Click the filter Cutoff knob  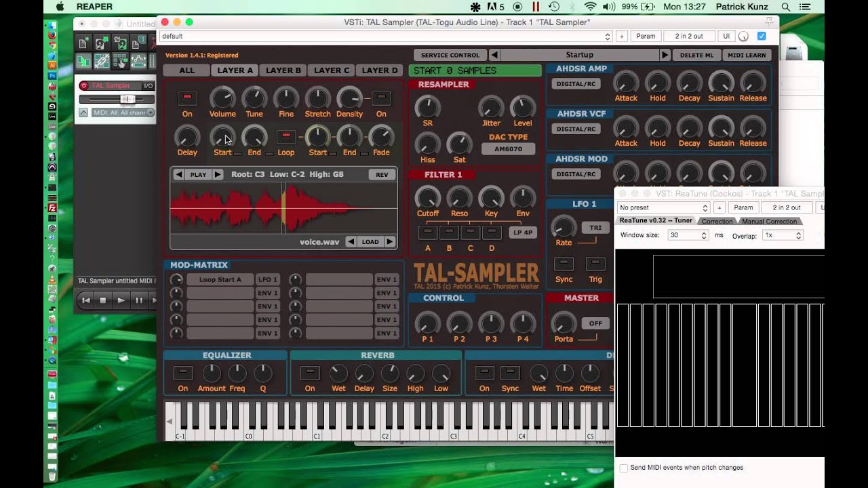coord(427,197)
